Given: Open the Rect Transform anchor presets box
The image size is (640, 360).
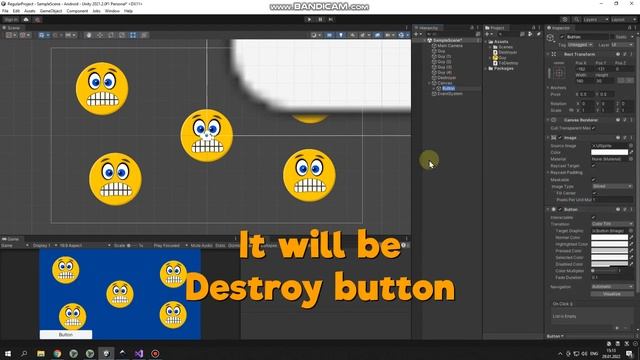Looking at the screenshot, I should [x=559, y=73].
